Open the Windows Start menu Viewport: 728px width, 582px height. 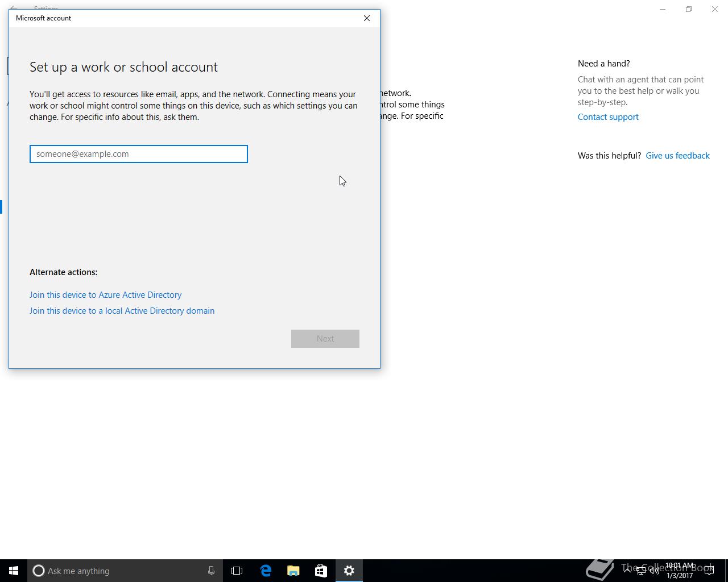(x=14, y=571)
